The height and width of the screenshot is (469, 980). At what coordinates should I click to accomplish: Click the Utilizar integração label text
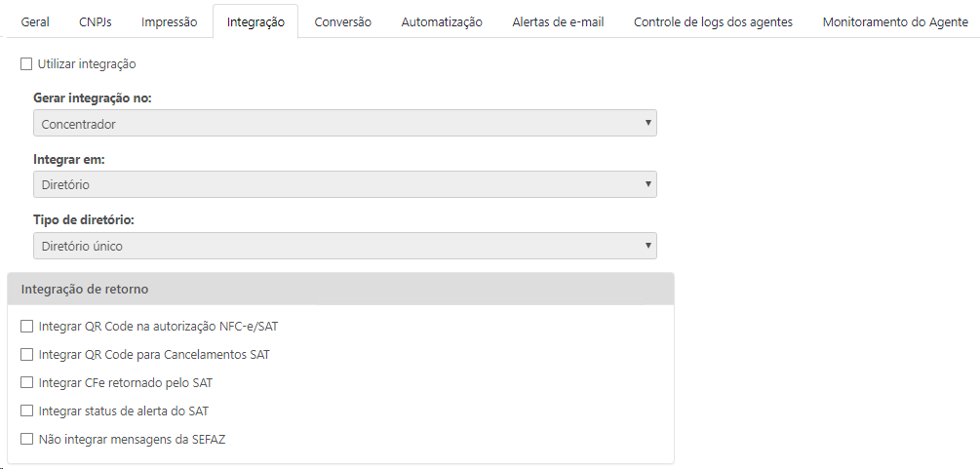pyautogui.click(x=87, y=64)
